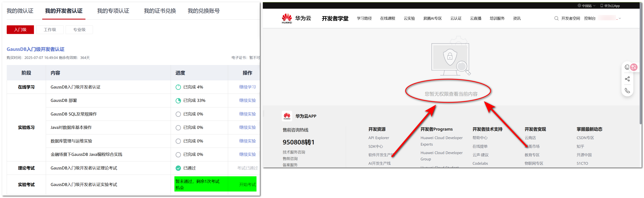This screenshot has height=198, width=644.
Task: Select the 专业级 level filter
Action: click(x=79, y=30)
